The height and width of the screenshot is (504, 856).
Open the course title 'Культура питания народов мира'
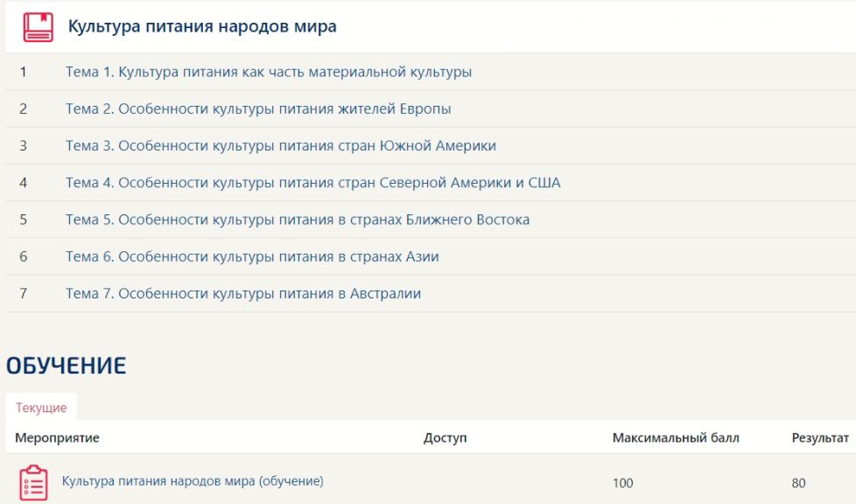[x=202, y=27]
